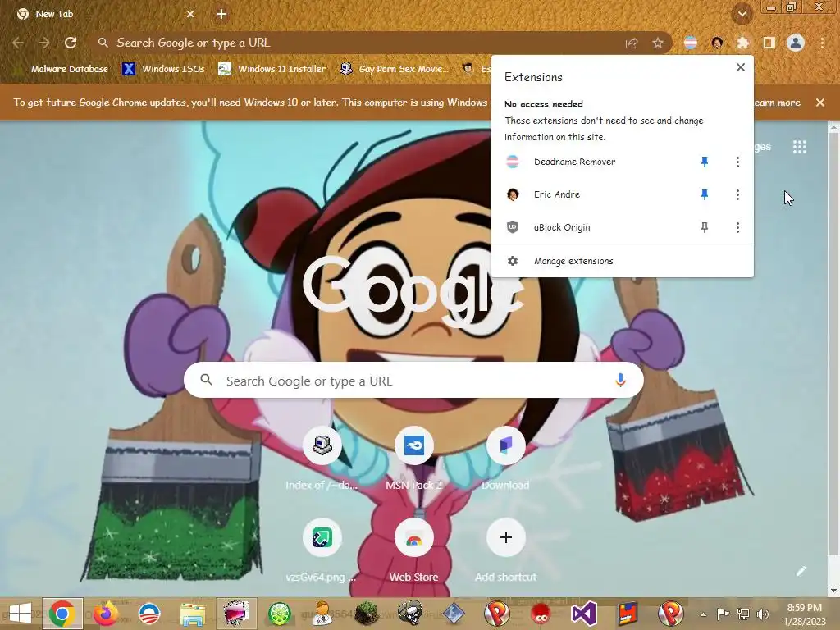The height and width of the screenshot is (630, 840).
Task: Go back one page
Action: pyautogui.click(x=18, y=43)
